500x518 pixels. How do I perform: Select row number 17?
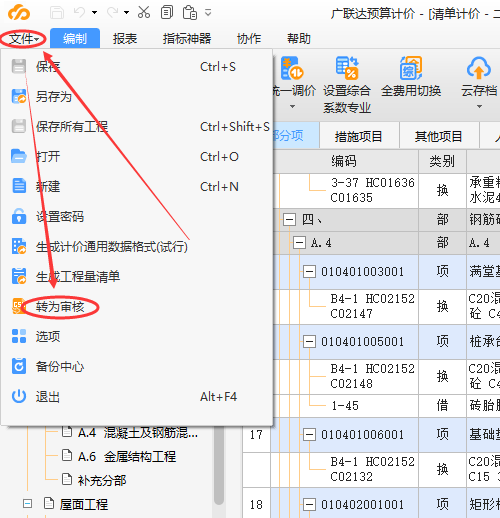pos(256,435)
